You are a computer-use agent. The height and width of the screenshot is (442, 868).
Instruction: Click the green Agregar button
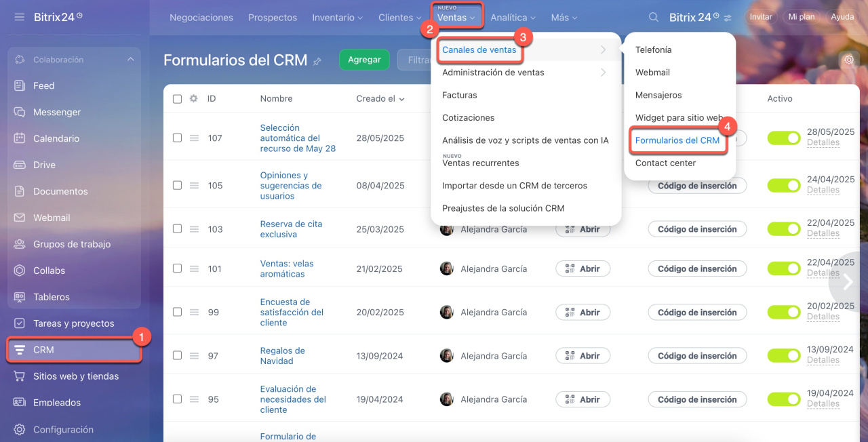point(364,60)
